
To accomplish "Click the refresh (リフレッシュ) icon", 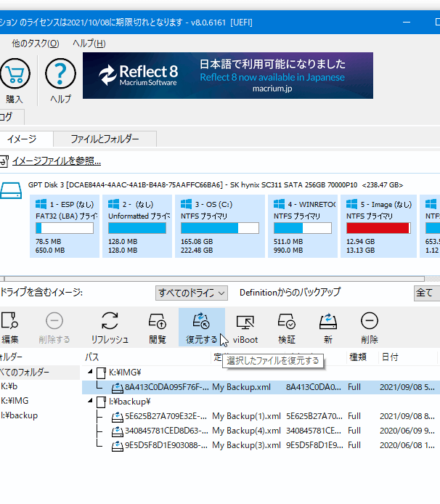I will click(110, 320).
